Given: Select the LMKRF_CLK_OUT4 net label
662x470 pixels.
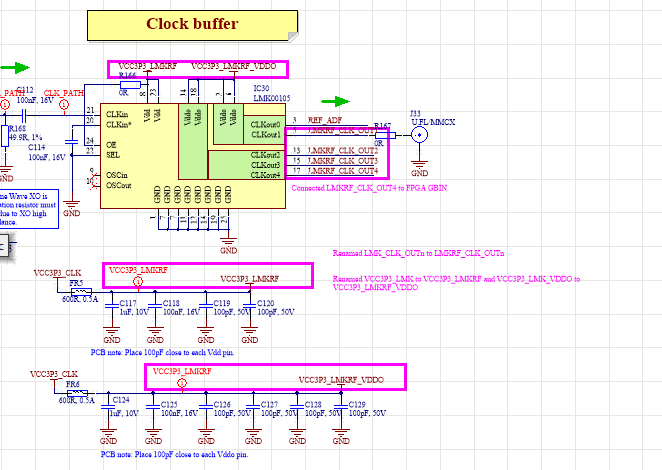Looking at the screenshot, I should click(x=342, y=171).
